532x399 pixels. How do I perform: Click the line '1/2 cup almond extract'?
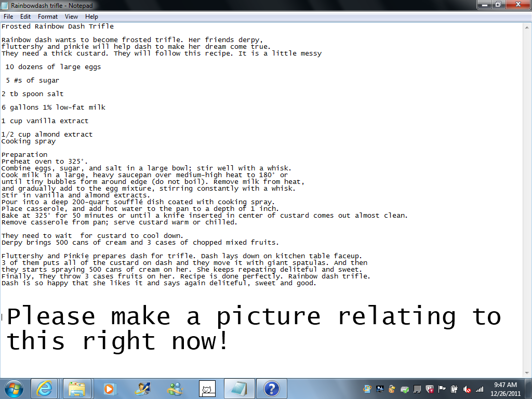pyautogui.click(x=47, y=135)
